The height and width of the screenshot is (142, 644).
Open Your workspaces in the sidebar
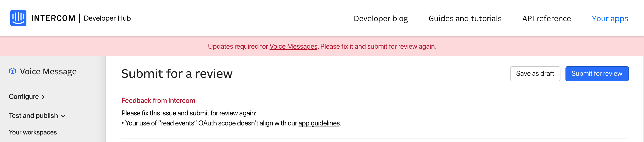[33, 132]
